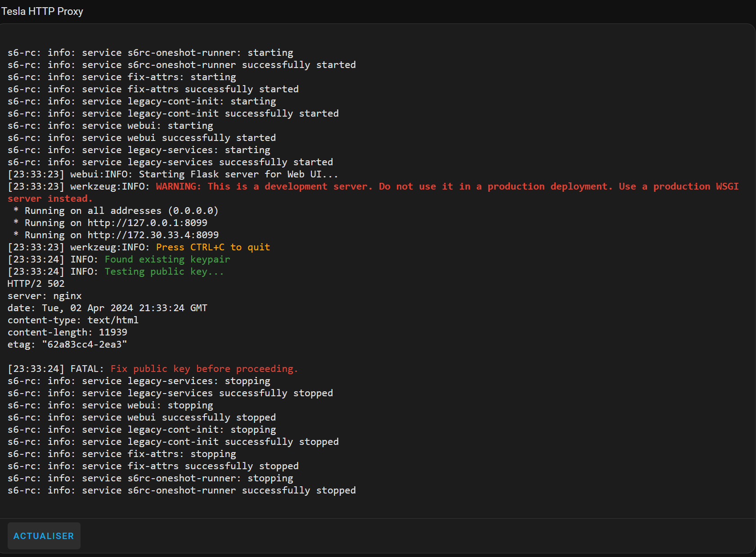Click the 'Tesla HTTP Proxy' title
This screenshot has height=557, width=756.
(42, 11)
